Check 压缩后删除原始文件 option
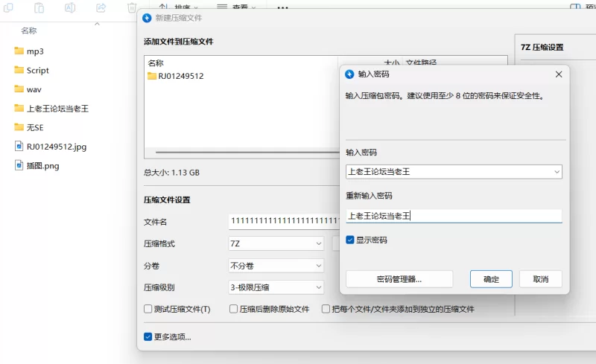Image resolution: width=596 pixels, height=364 pixels. [x=234, y=309]
